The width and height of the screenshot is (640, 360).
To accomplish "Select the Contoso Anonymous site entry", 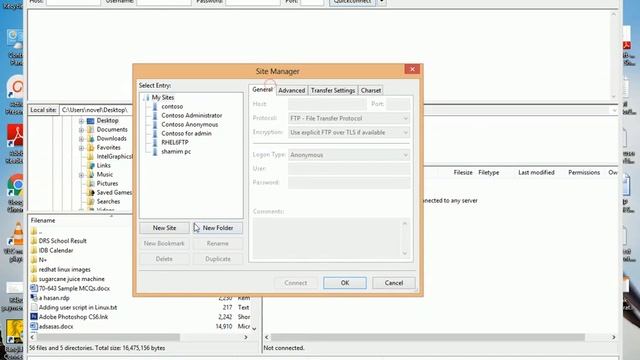I will pos(189,124).
